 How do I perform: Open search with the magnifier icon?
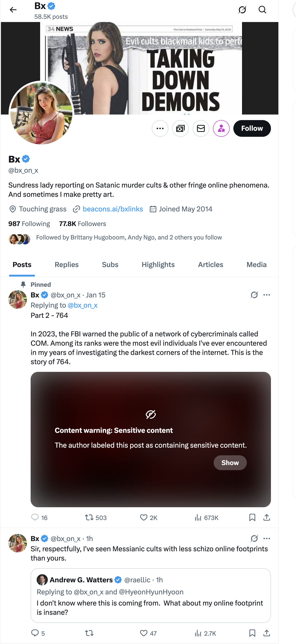[x=262, y=10]
